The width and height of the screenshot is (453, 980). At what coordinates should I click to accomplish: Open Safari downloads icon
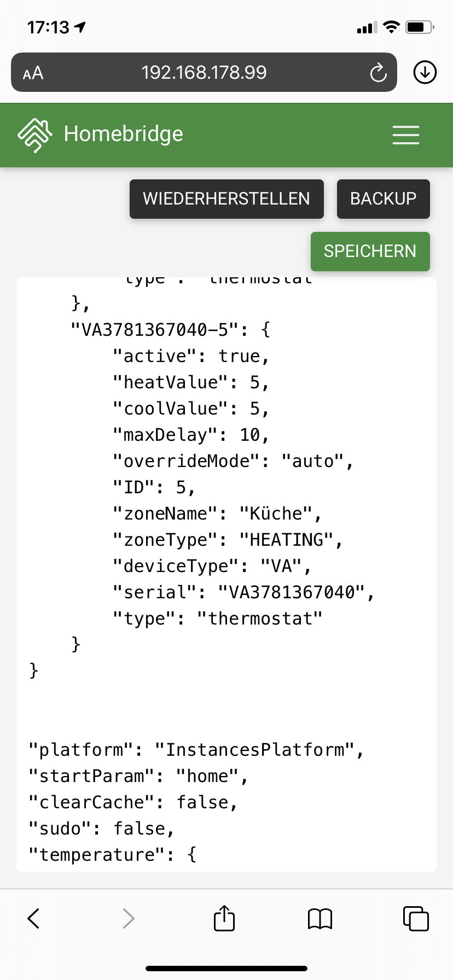tap(425, 72)
